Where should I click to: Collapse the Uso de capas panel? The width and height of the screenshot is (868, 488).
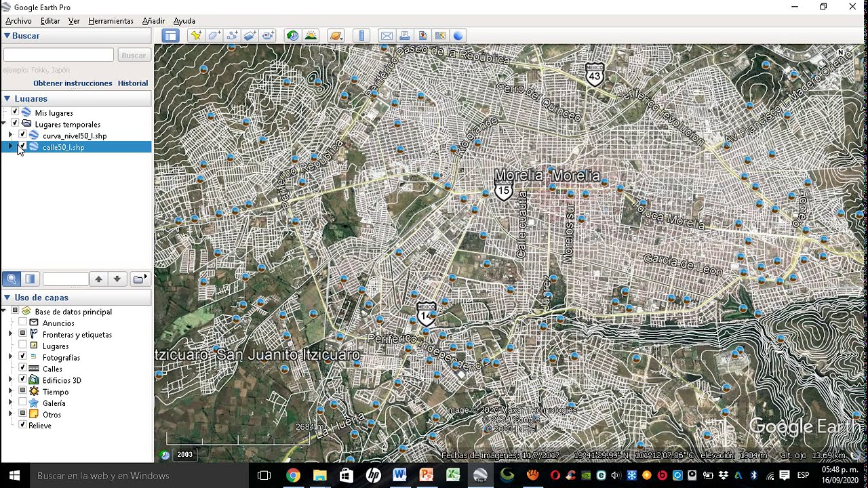[x=7, y=298]
